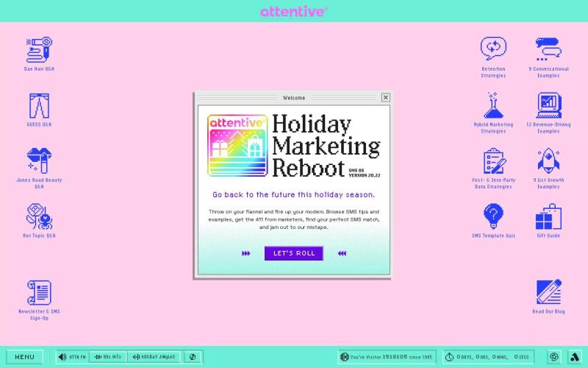
Task: Click the rainbow Attentive holiday logo image
Action: click(x=237, y=145)
